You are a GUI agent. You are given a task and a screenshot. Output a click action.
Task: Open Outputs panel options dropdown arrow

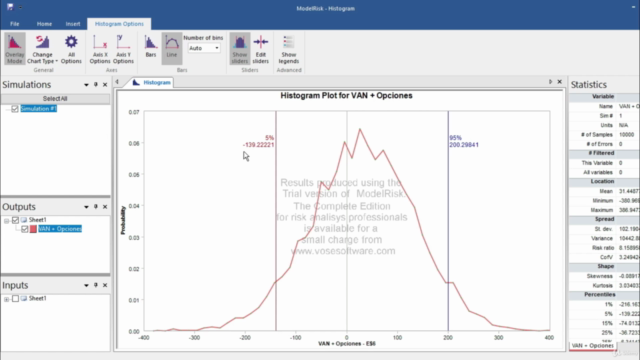coord(86,207)
